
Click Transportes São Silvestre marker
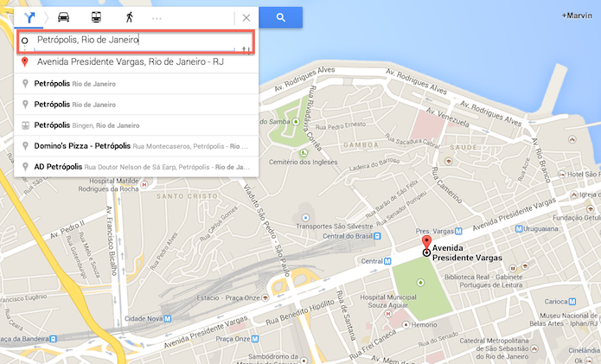point(305,218)
